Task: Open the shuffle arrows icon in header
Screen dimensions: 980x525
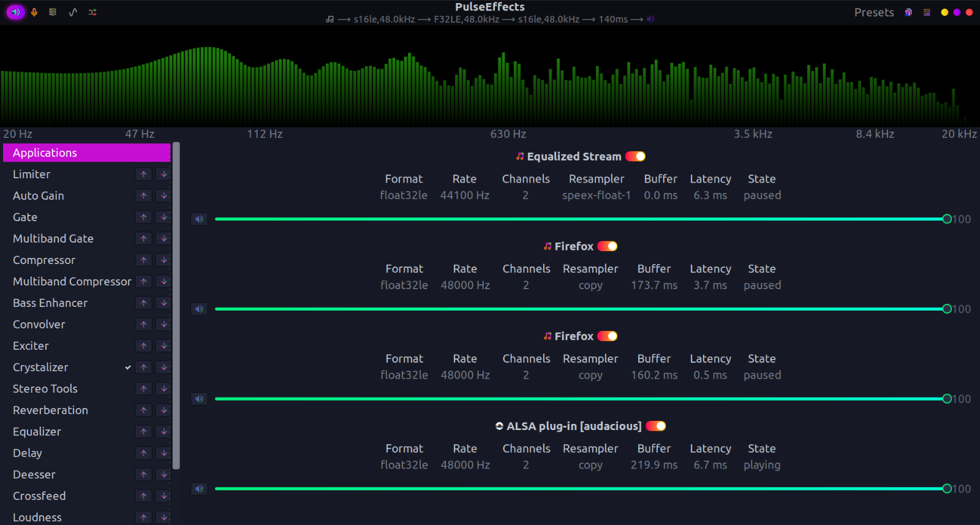Action: click(92, 12)
